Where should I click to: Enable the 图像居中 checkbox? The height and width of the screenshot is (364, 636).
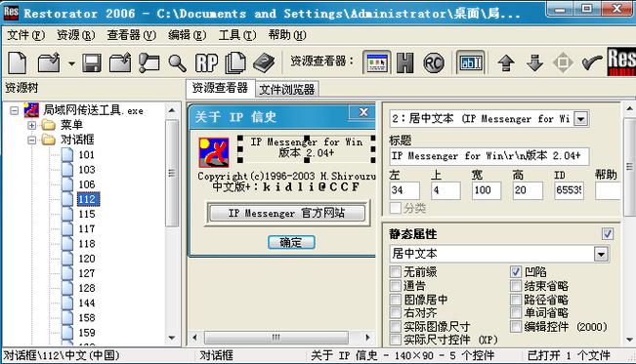395,300
